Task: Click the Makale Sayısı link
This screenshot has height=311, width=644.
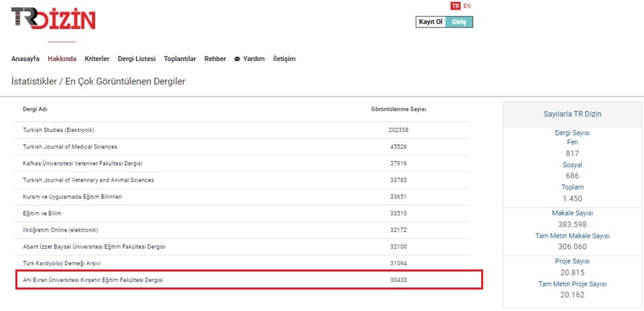Action: [x=572, y=213]
